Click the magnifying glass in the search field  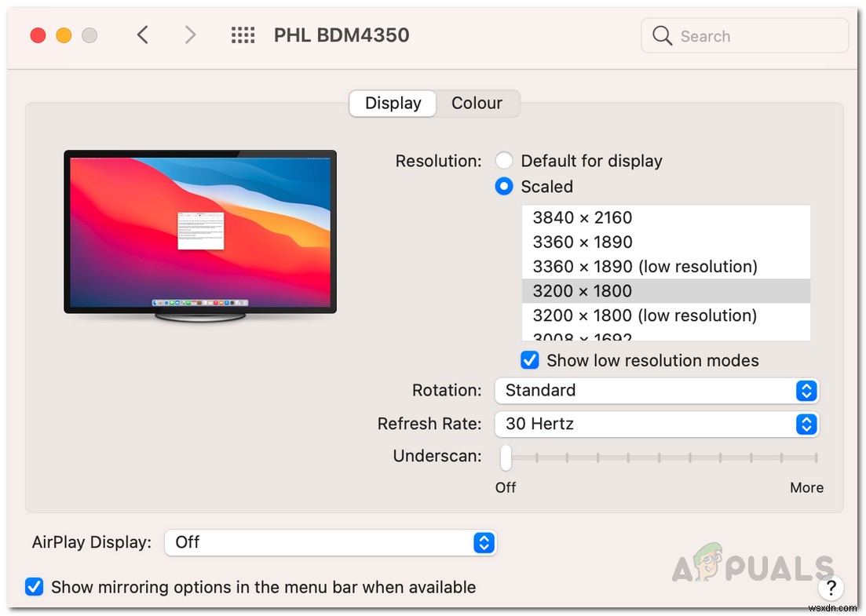(x=662, y=36)
